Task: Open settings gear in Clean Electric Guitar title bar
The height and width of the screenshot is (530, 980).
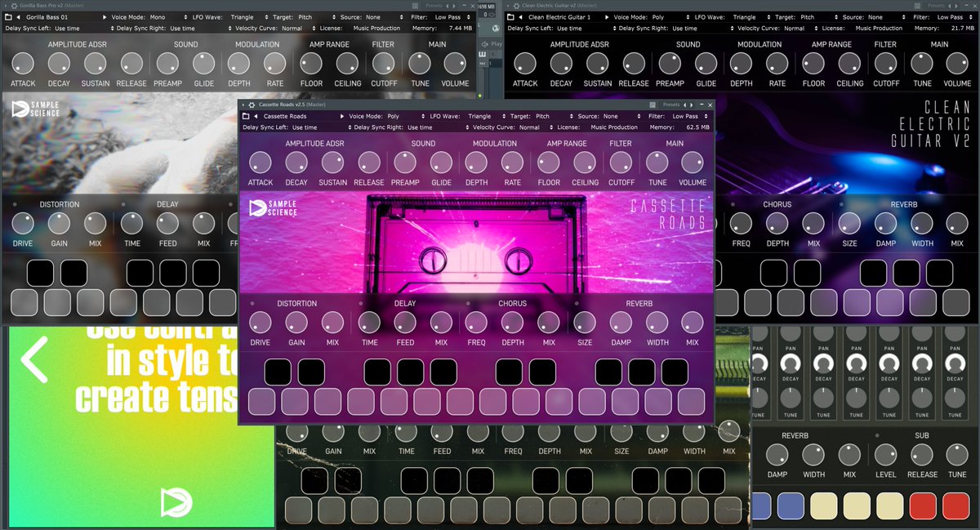Action: click(517, 6)
